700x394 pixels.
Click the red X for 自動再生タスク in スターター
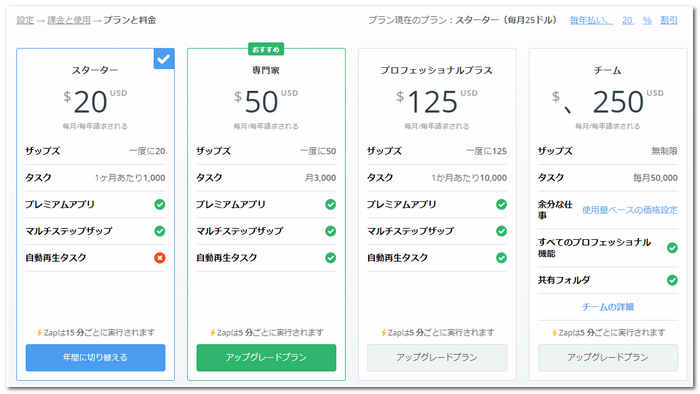point(160,258)
